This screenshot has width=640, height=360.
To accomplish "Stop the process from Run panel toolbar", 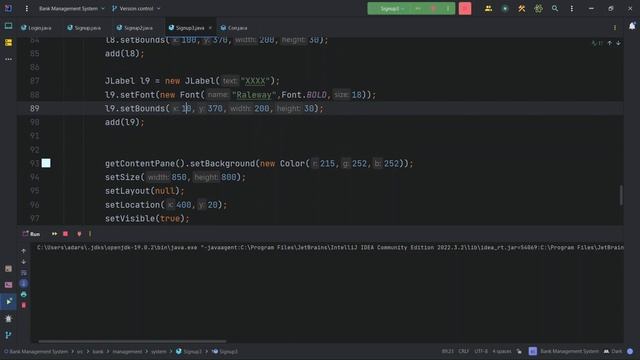I will (65, 234).
